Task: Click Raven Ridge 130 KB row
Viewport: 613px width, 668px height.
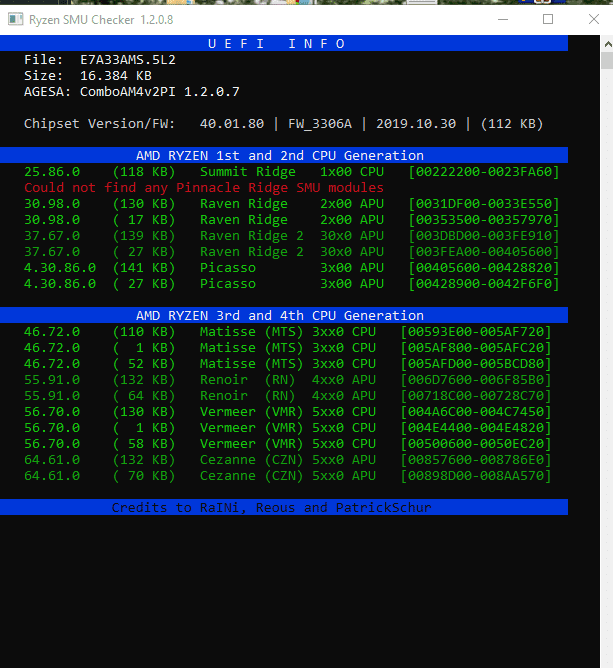Action: 291,204
